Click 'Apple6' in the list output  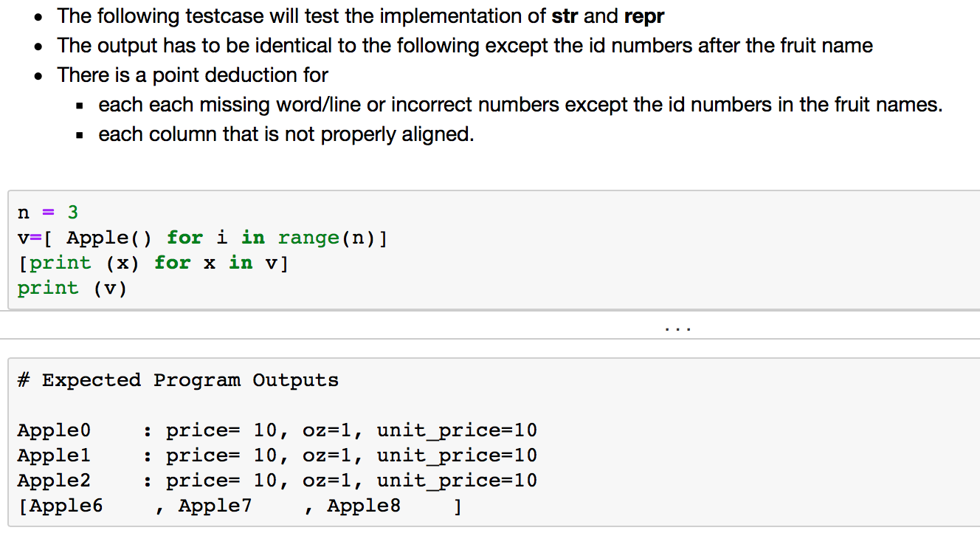[x=66, y=506]
